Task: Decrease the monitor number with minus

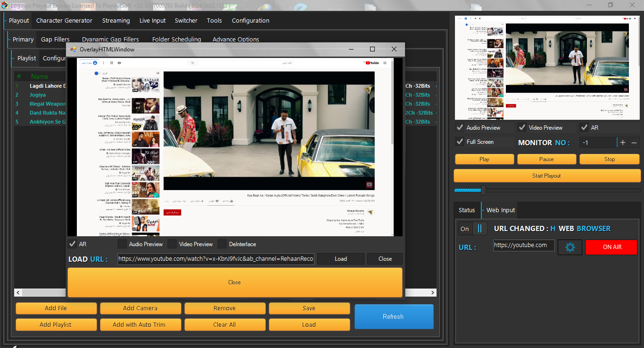Action: click(634, 142)
